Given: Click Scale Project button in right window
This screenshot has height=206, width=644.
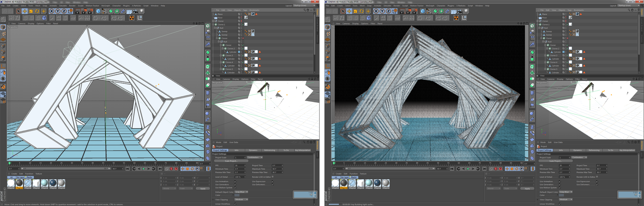Looking at the screenshot, I should (x=555, y=161).
